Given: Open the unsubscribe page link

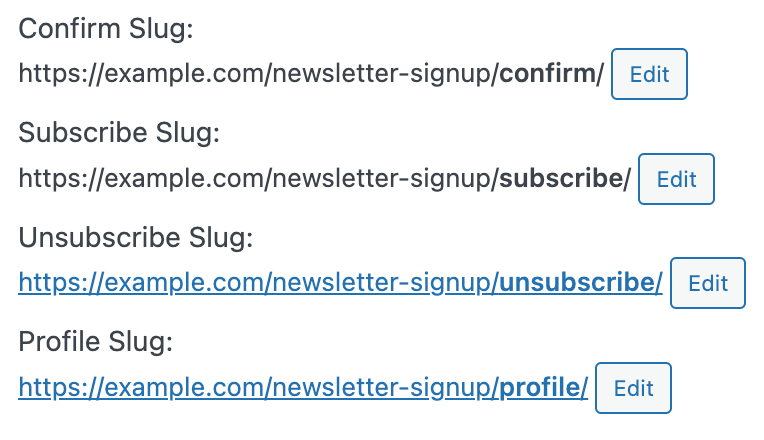Looking at the screenshot, I should tap(340, 284).
